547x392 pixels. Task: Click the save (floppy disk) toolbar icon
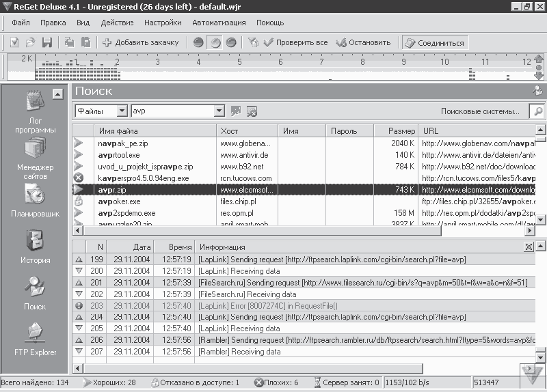coord(46,42)
